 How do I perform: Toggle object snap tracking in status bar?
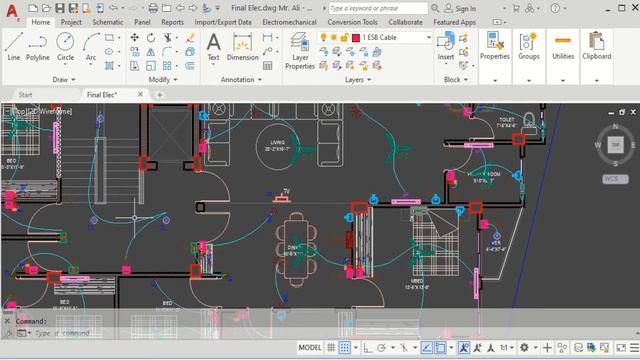[x=427, y=348]
